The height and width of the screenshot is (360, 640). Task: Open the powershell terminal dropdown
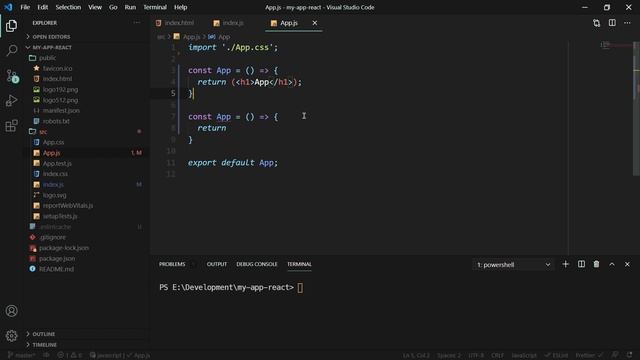(513, 265)
